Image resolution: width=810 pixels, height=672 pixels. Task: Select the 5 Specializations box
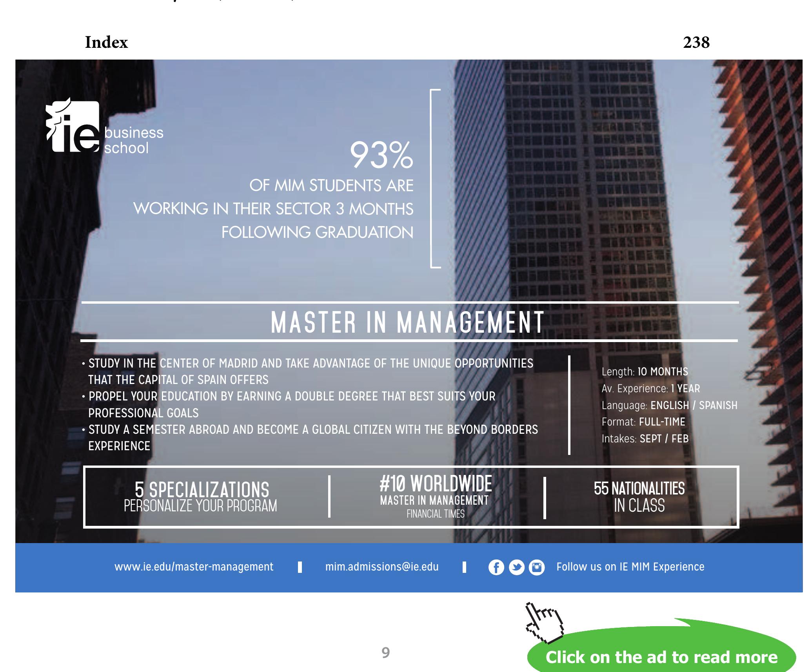[201, 497]
